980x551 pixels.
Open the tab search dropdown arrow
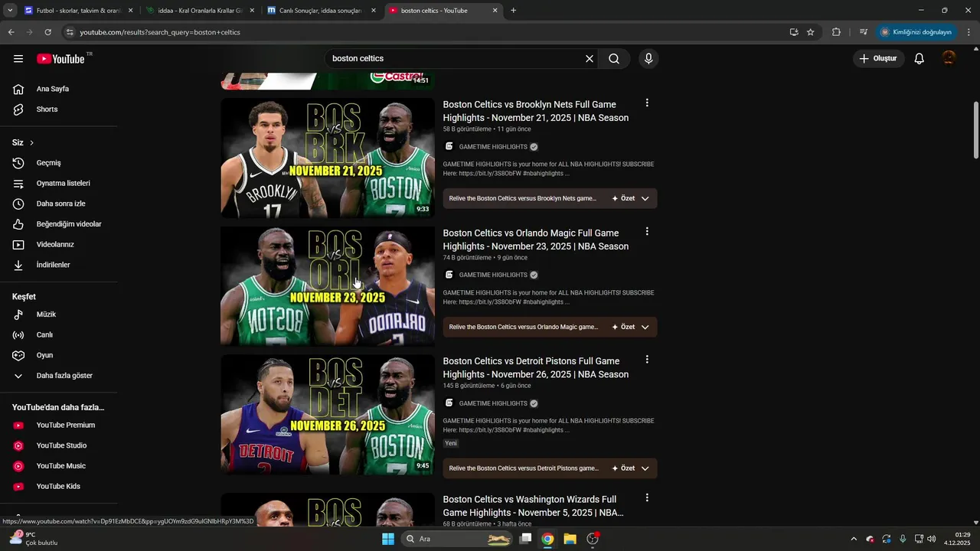10,11
